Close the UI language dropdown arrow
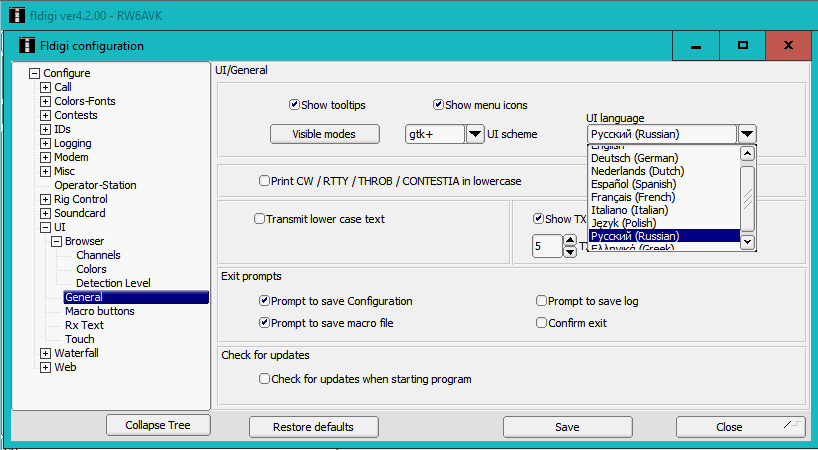 click(747, 134)
